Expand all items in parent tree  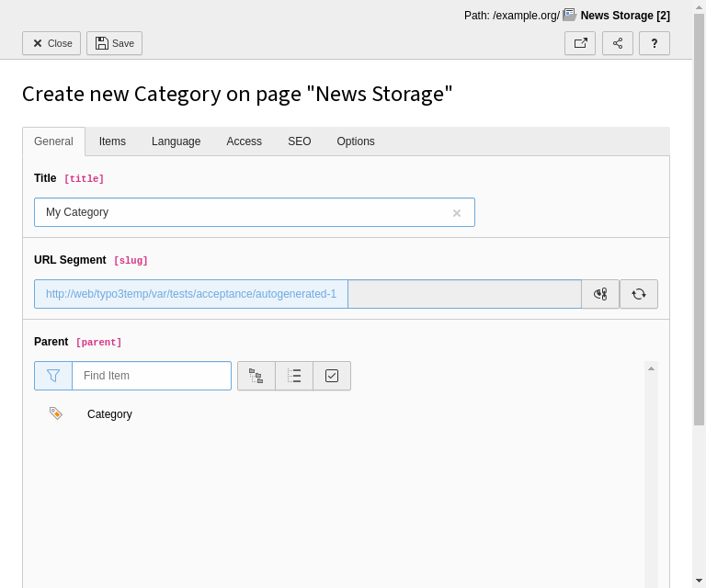(x=256, y=376)
